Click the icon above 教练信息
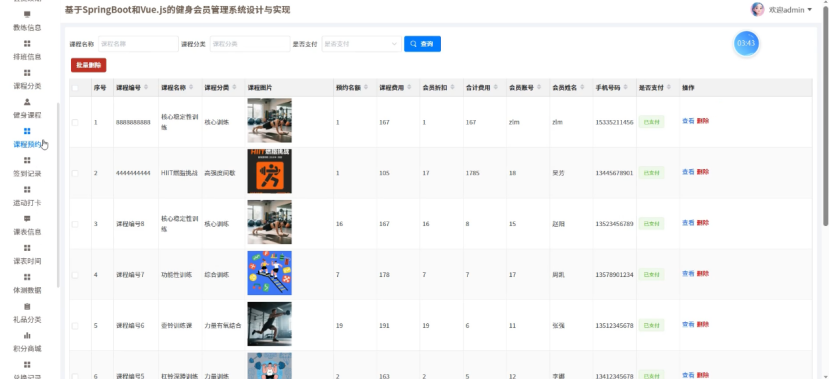The width and height of the screenshot is (829, 379). point(27,14)
